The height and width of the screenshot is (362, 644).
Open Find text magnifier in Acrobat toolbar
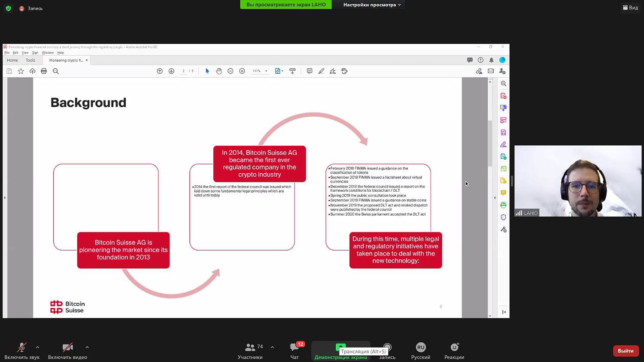tap(56, 71)
